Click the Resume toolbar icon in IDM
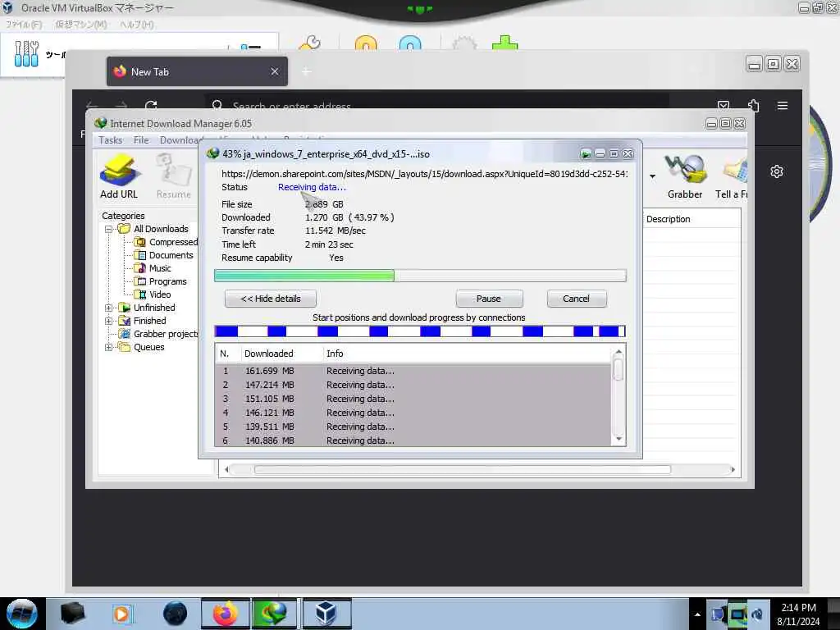The width and height of the screenshot is (840, 630). [174, 176]
